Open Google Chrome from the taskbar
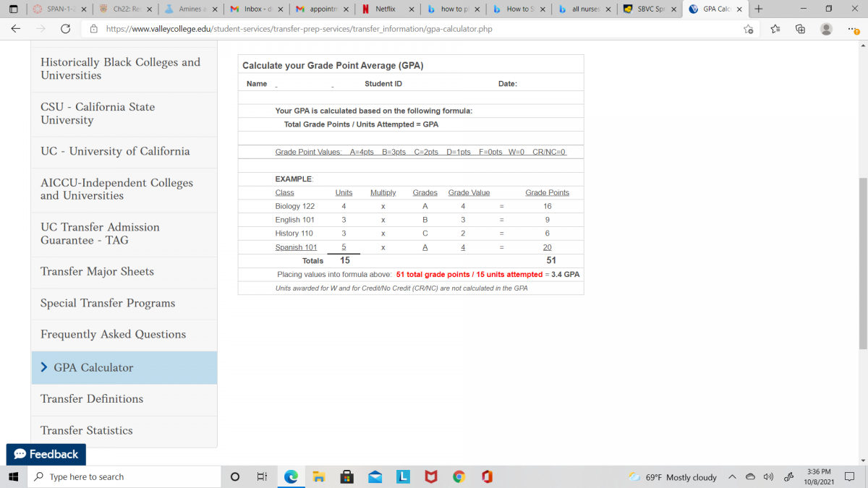The image size is (868, 488). [x=459, y=476]
